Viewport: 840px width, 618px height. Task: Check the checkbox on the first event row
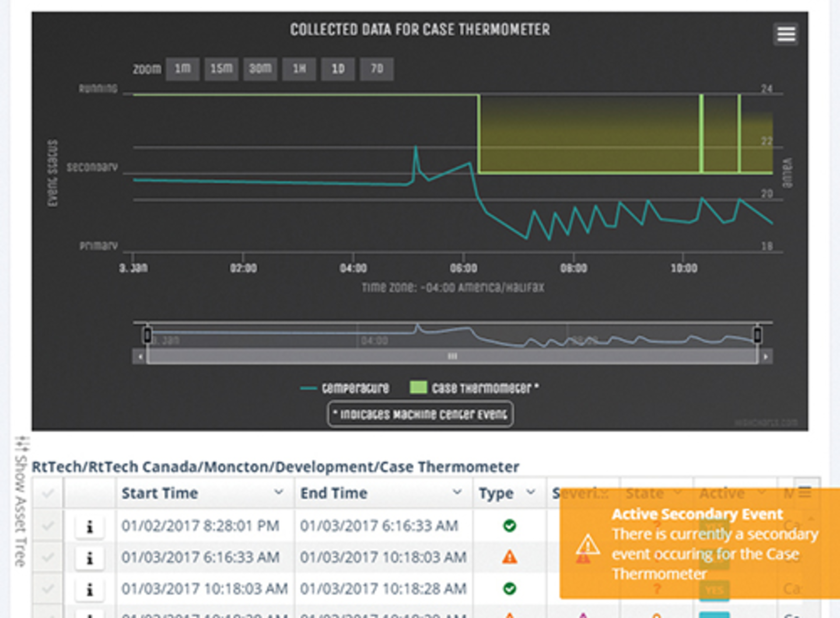(x=48, y=527)
